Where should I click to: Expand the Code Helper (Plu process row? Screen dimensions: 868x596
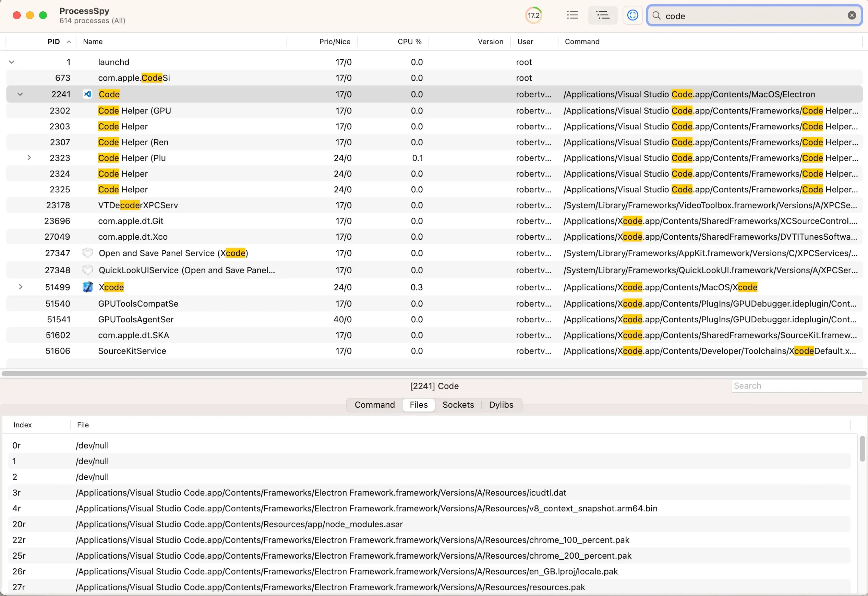pyautogui.click(x=29, y=158)
